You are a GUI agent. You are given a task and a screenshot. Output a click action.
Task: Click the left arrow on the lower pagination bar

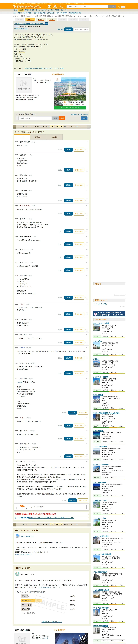tap(15, 525)
